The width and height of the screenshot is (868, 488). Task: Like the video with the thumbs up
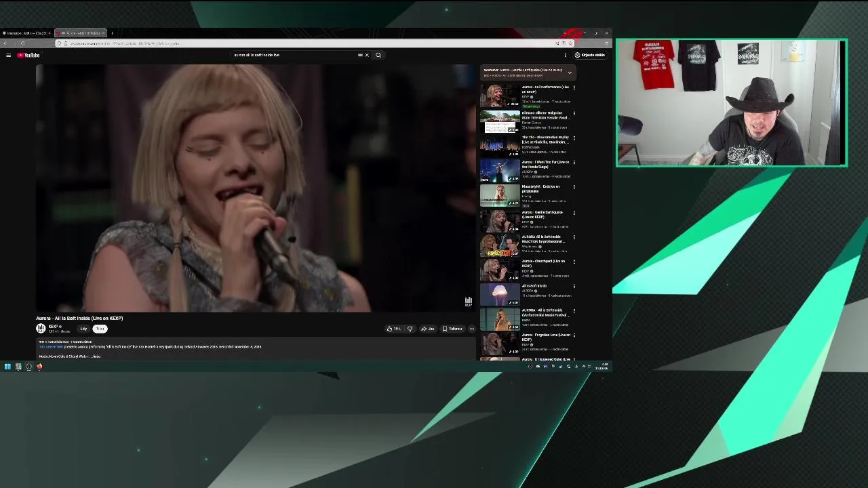coord(394,329)
